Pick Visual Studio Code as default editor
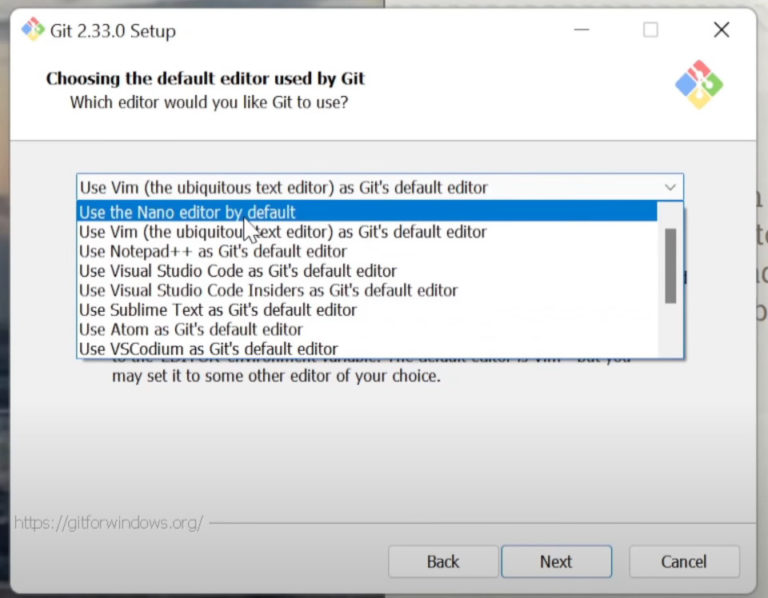Image resolution: width=768 pixels, height=598 pixels. coord(367,270)
